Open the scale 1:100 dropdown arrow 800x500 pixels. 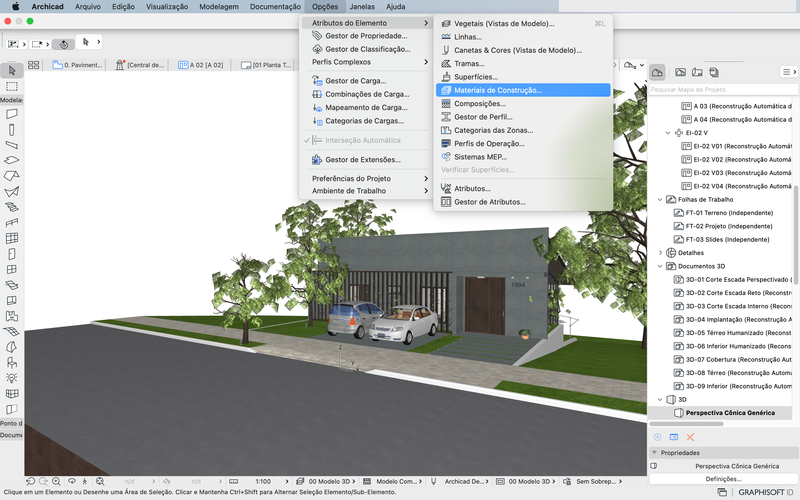click(287, 481)
